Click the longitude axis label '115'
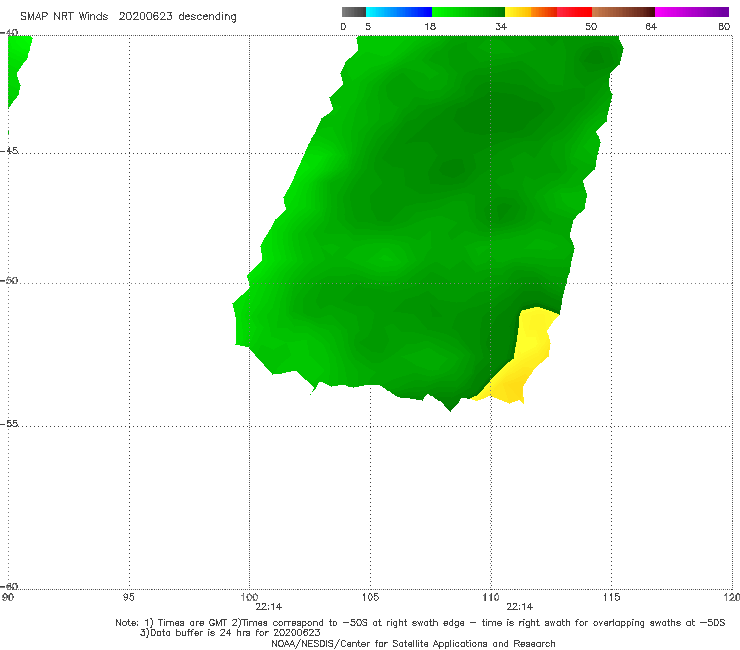 pyautogui.click(x=612, y=598)
